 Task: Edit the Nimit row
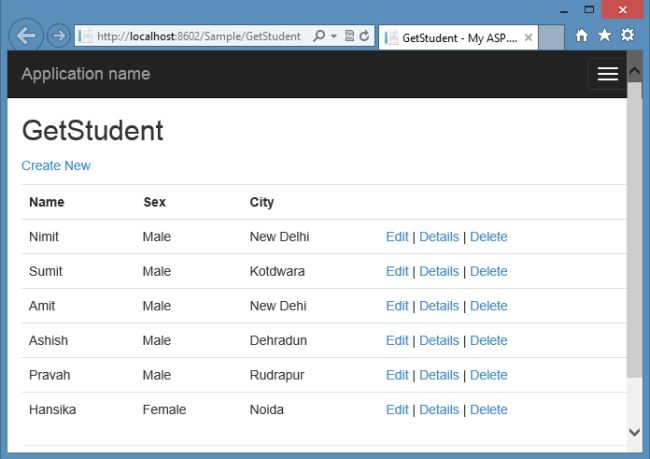[x=397, y=237]
